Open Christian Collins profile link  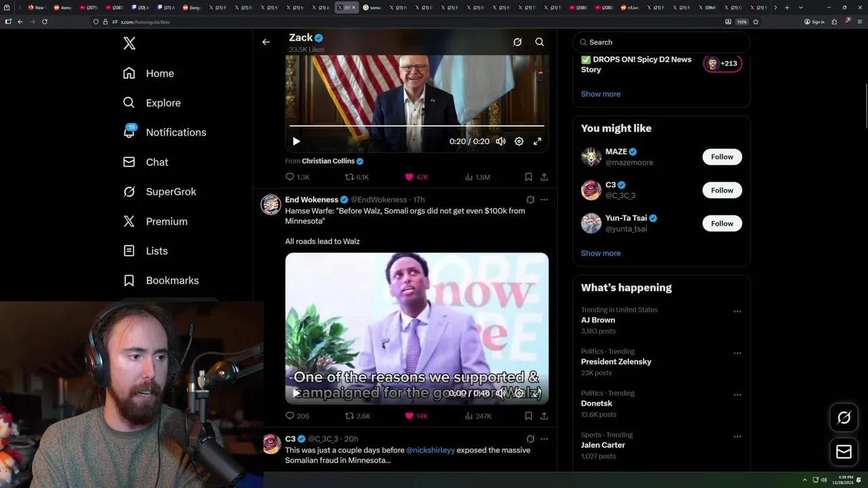coord(328,161)
